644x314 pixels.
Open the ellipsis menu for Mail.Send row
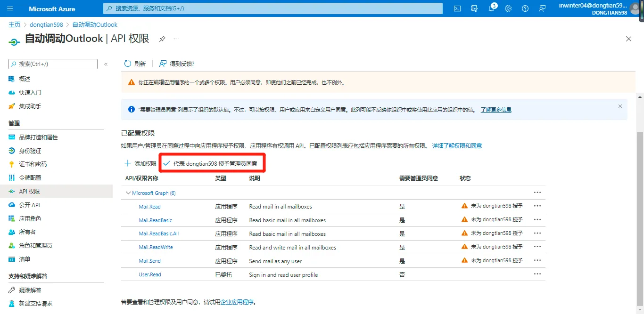pos(537,260)
